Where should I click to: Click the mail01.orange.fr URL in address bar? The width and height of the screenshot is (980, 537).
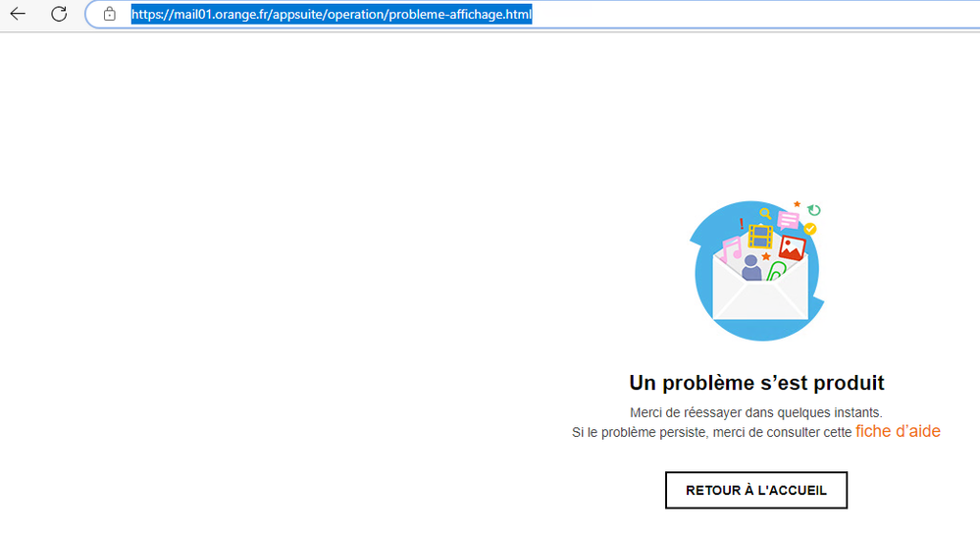point(332,15)
